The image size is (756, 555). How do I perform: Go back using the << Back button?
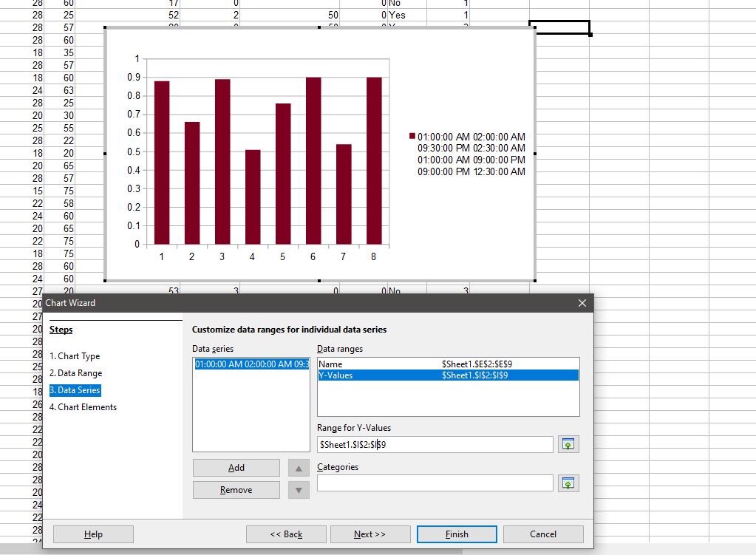coord(286,534)
